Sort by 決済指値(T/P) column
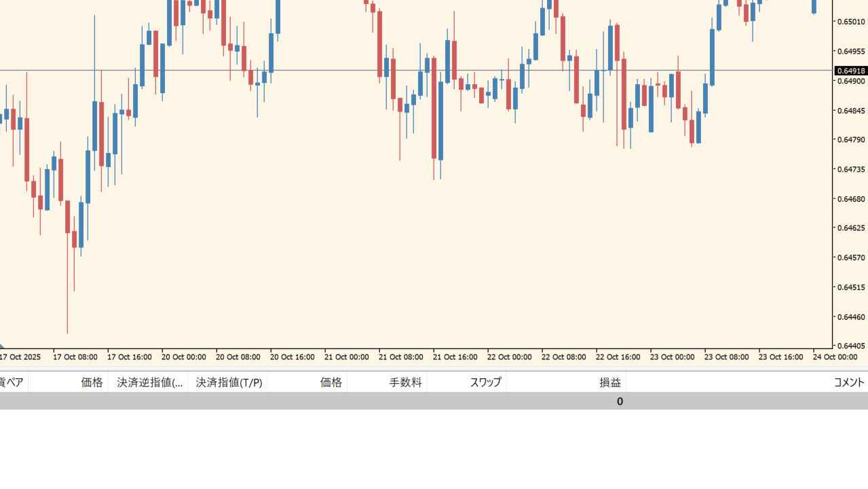 (229, 382)
